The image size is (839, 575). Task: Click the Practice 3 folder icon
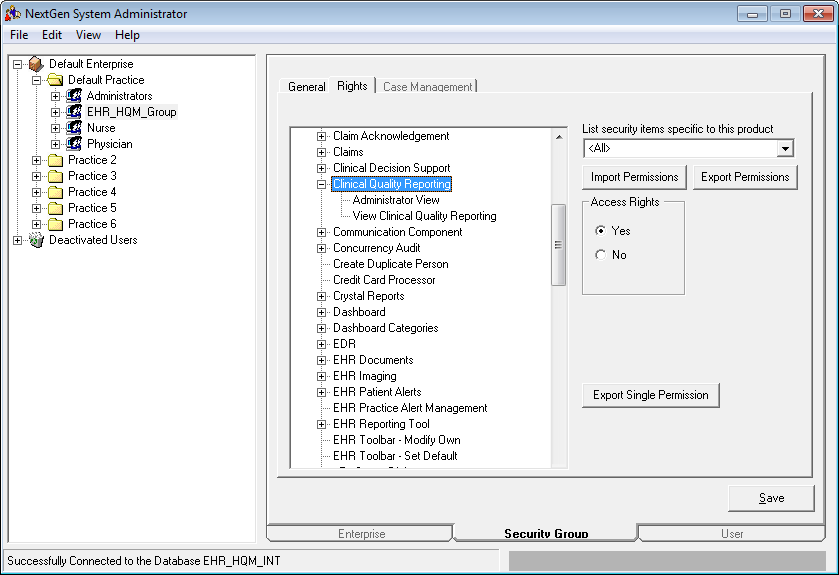(56, 177)
